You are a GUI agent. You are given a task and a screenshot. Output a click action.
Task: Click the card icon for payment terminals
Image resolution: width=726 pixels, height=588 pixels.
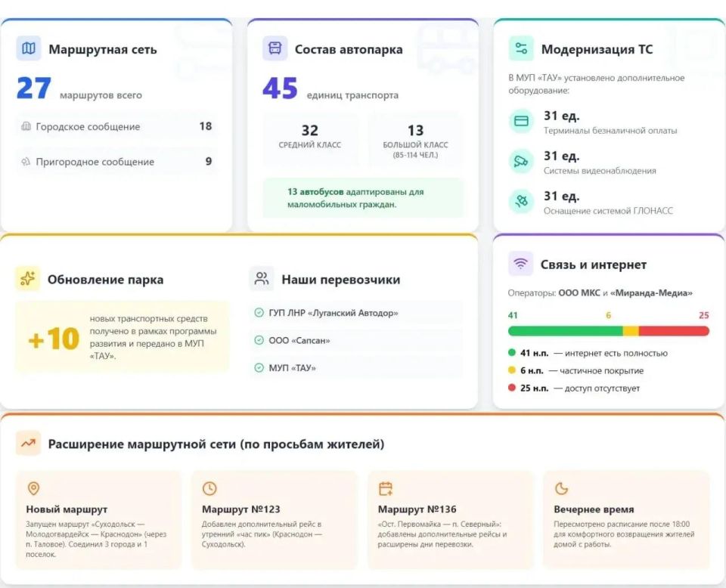pos(521,121)
